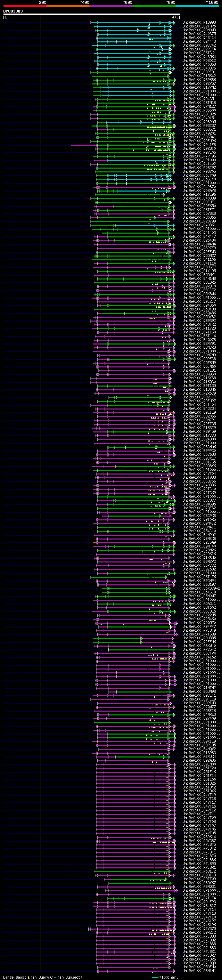The height and width of the screenshot is (980, 222).
Task: Select hit label UniRef100_Q6PZE9
Action: 199,248
